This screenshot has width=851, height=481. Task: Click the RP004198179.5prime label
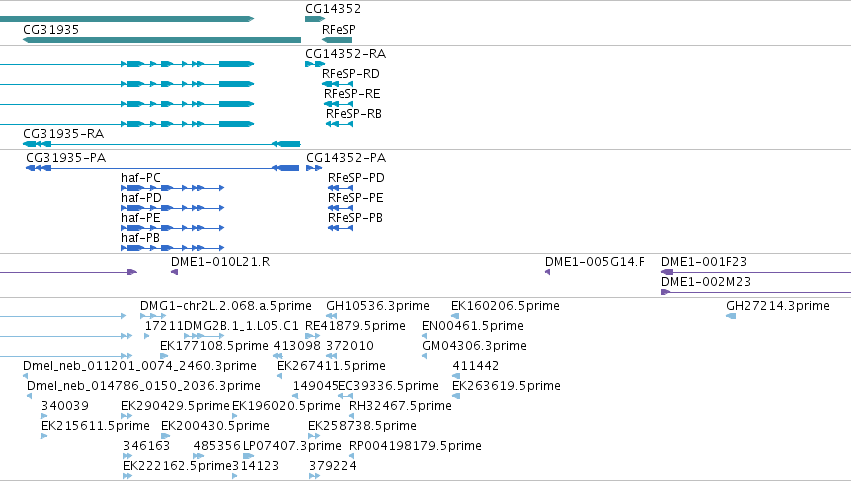coord(415,446)
